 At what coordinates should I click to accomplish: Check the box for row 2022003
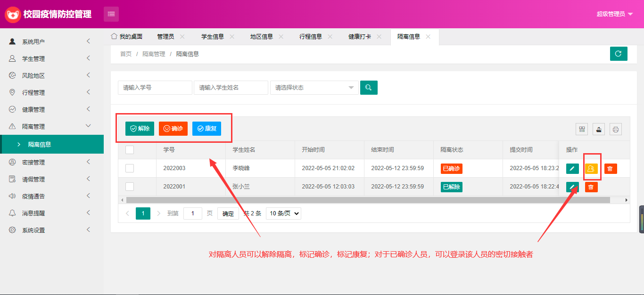tap(130, 168)
